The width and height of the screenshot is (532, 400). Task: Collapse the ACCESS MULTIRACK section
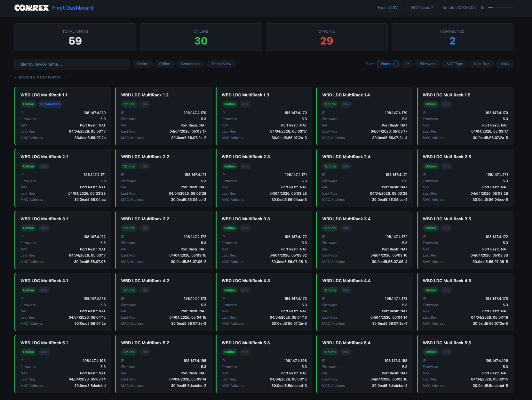[15, 77]
